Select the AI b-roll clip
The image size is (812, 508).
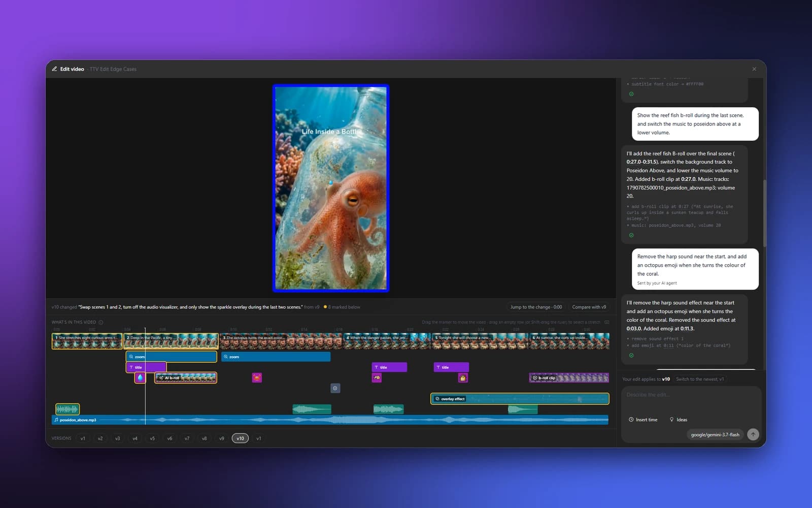pyautogui.click(x=186, y=378)
